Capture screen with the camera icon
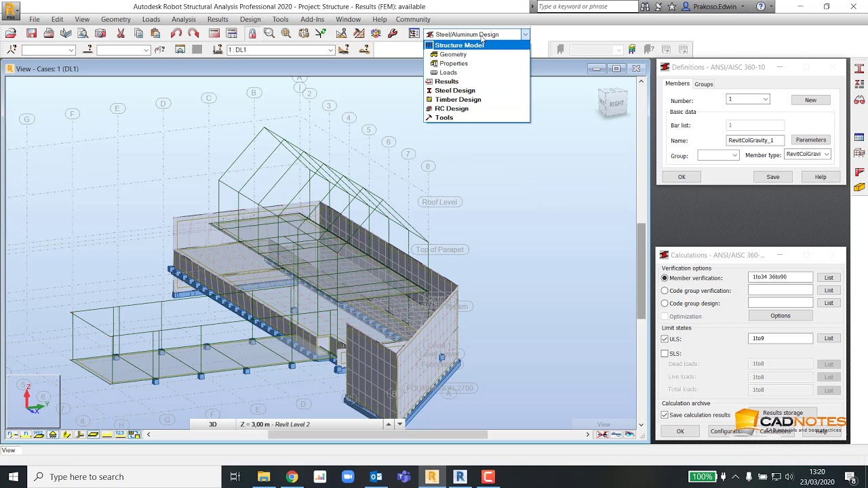 (100, 33)
